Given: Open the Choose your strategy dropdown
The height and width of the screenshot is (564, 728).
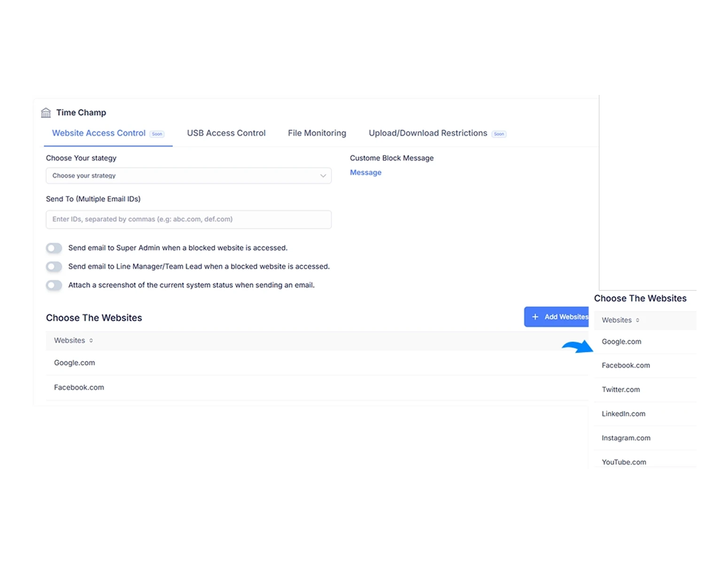Looking at the screenshot, I should pos(188,175).
